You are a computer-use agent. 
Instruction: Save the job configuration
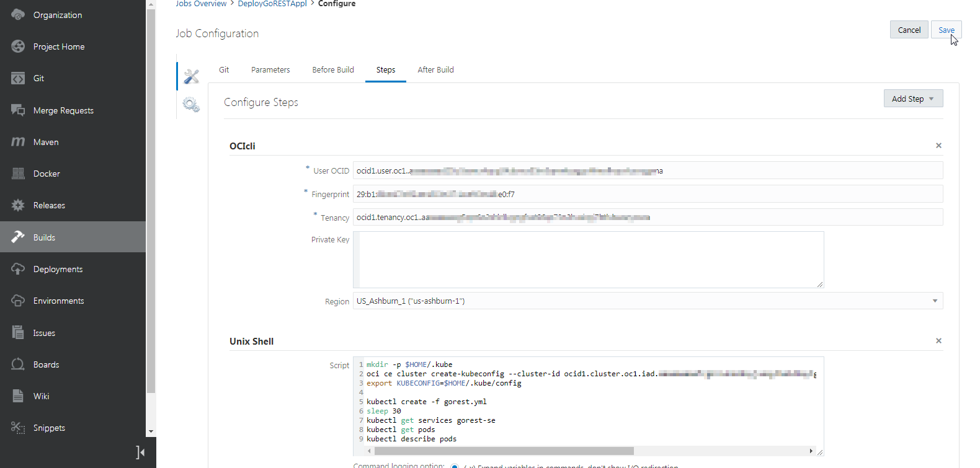pyautogui.click(x=946, y=30)
